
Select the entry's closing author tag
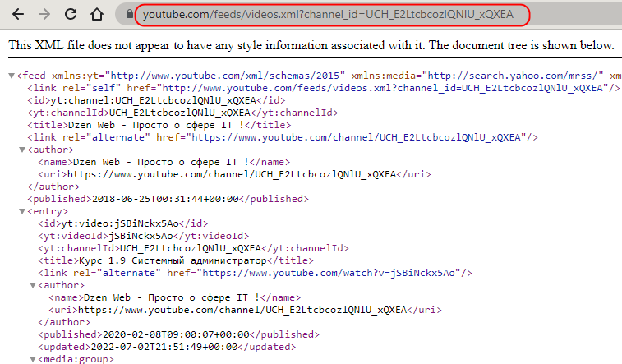(x=64, y=322)
